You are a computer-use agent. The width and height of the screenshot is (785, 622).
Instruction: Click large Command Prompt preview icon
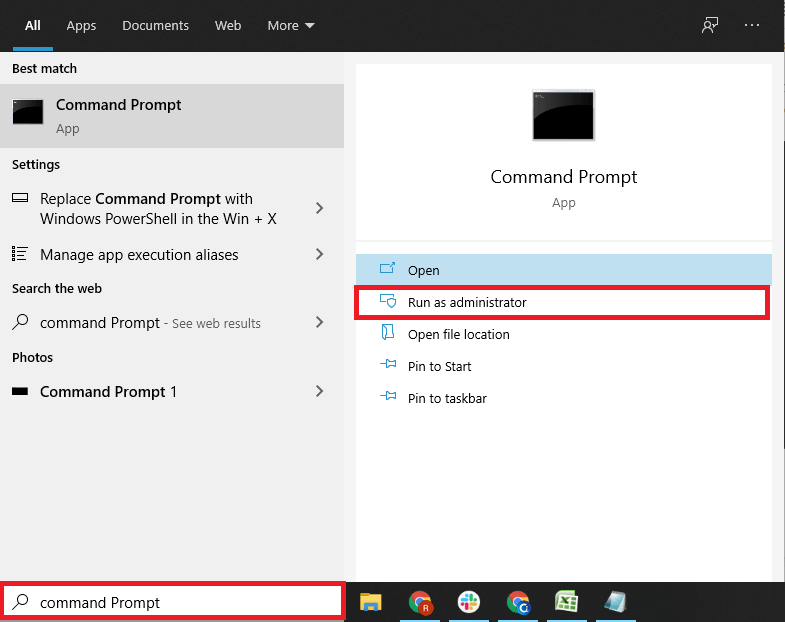pos(563,115)
